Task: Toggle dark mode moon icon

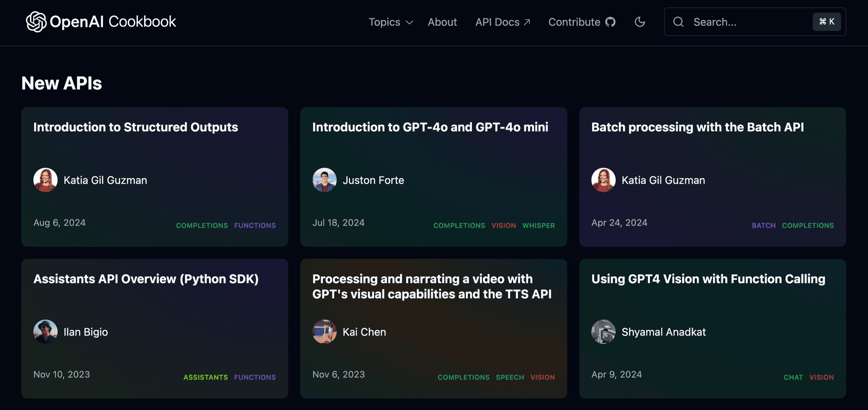Action: [640, 22]
